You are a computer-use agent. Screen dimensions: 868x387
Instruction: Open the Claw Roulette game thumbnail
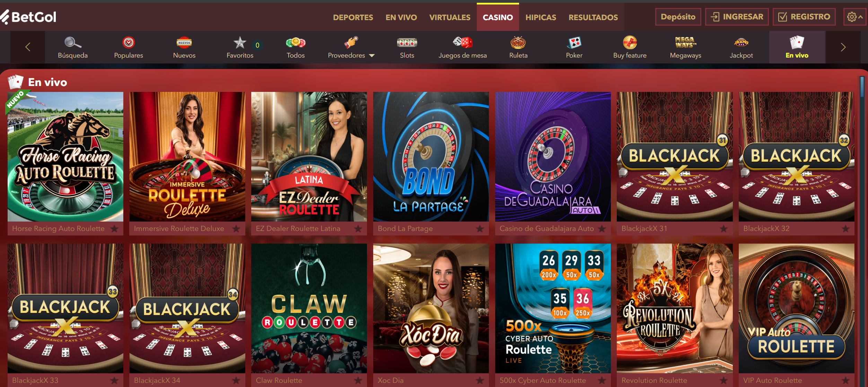pyautogui.click(x=309, y=308)
